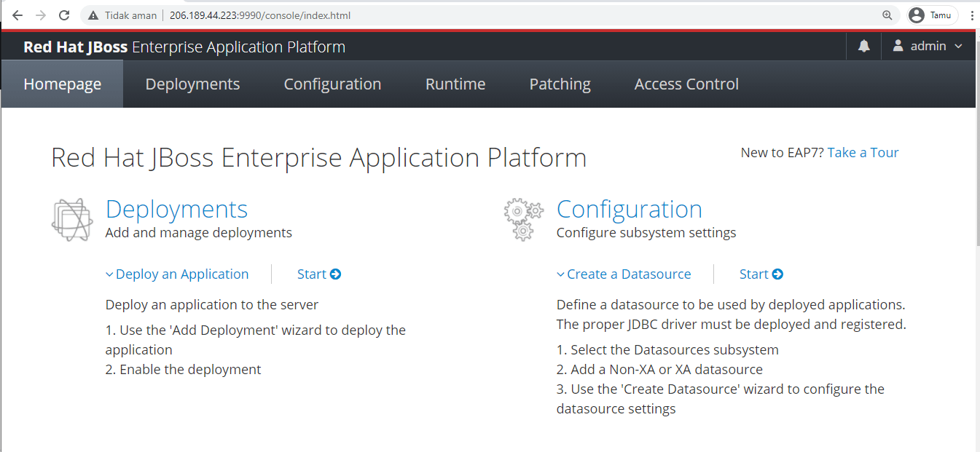Go back with the browser back arrow
This screenshot has height=452, width=980.
[17, 15]
